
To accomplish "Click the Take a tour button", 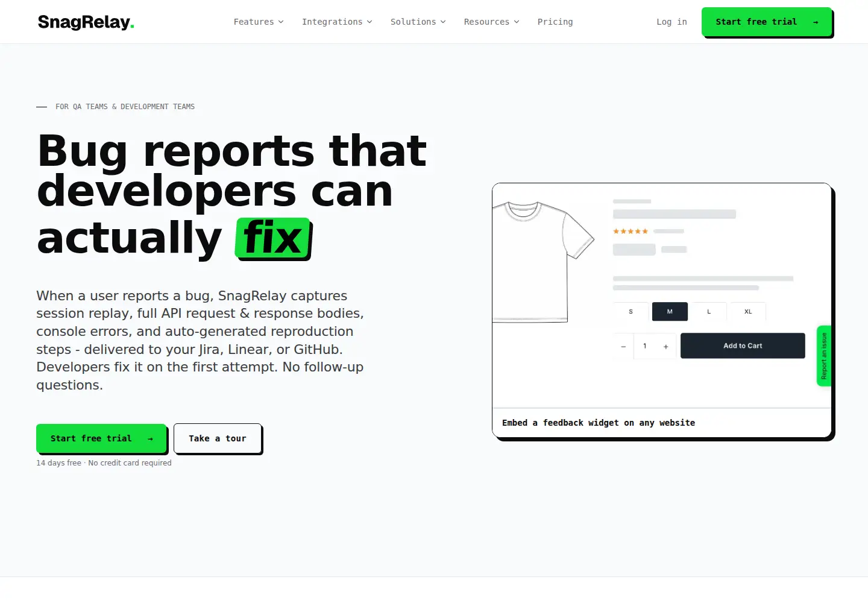I will (218, 438).
